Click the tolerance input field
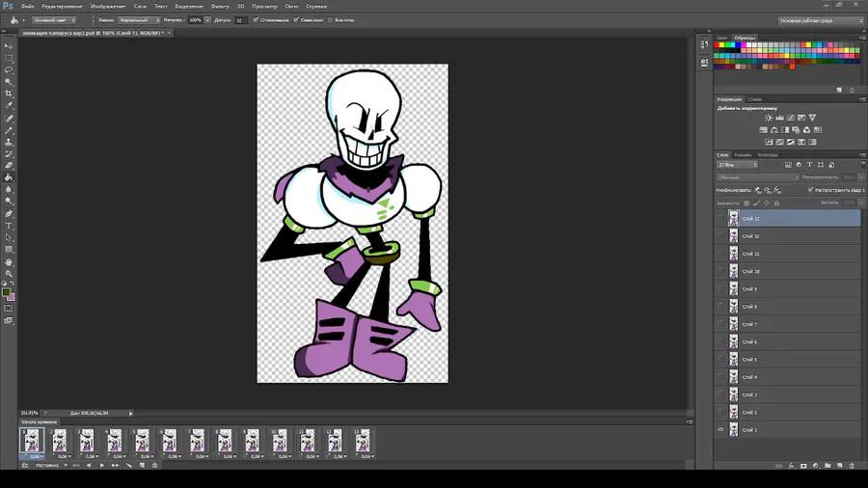Viewport: 868px width, 488px height. (240, 20)
